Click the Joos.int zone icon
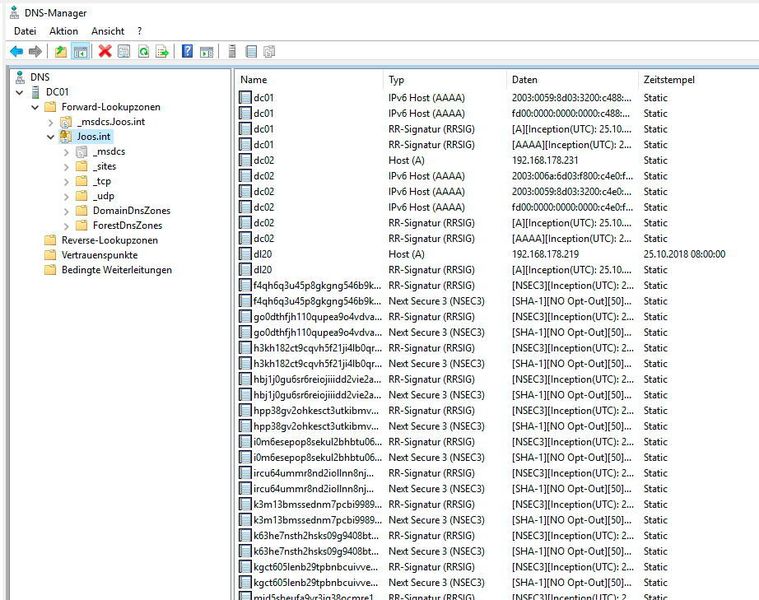 click(x=65, y=136)
